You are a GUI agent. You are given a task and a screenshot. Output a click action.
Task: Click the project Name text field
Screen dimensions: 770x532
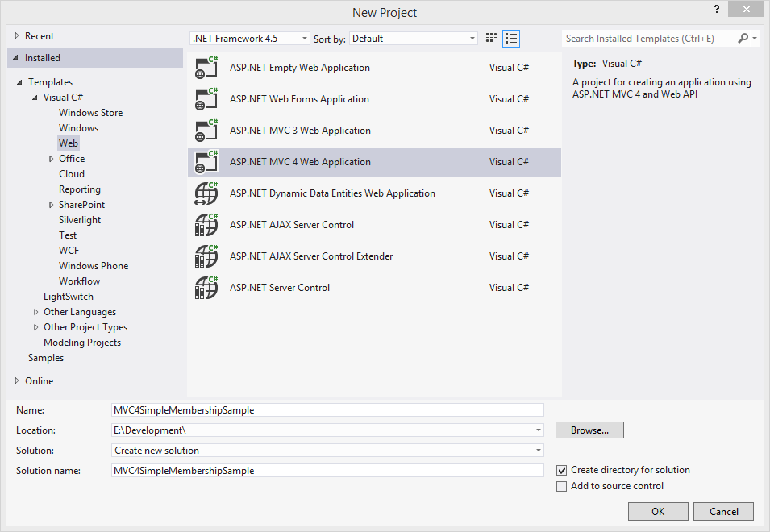click(x=327, y=410)
